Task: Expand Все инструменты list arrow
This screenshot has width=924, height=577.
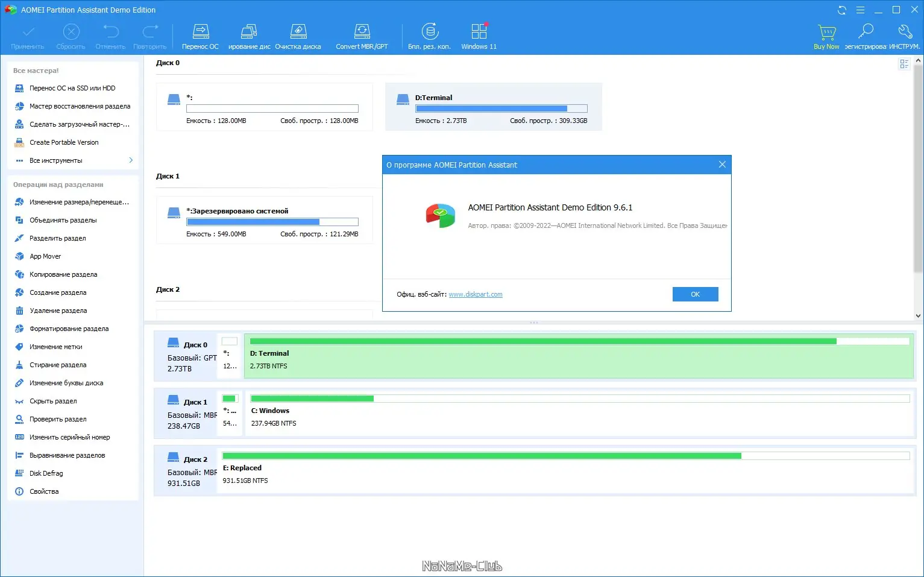Action: click(131, 160)
